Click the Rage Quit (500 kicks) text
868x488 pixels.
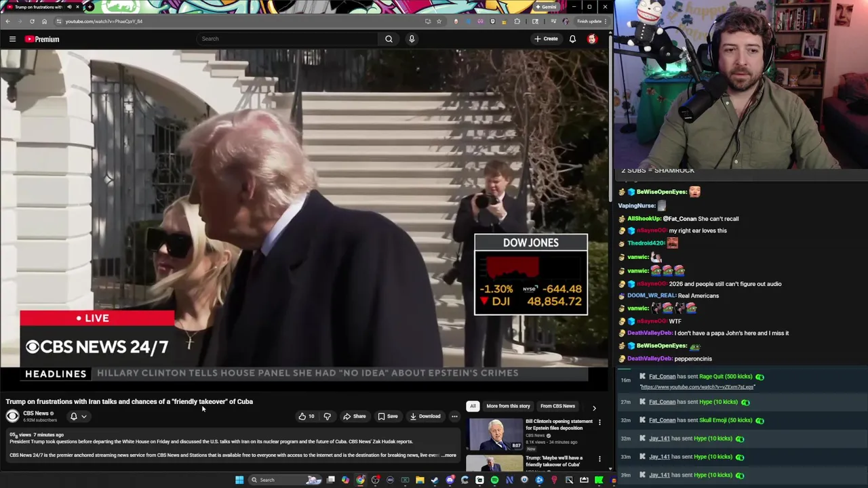[726, 376]
